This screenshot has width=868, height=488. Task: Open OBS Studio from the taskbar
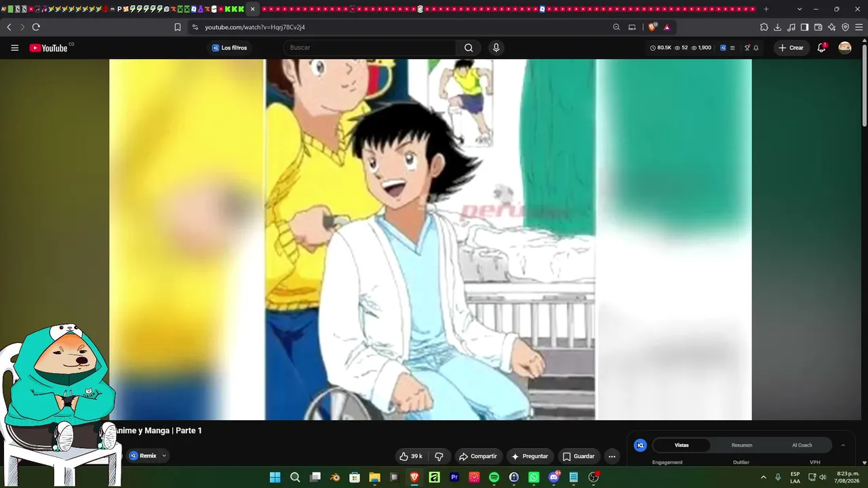pos(593,477)
